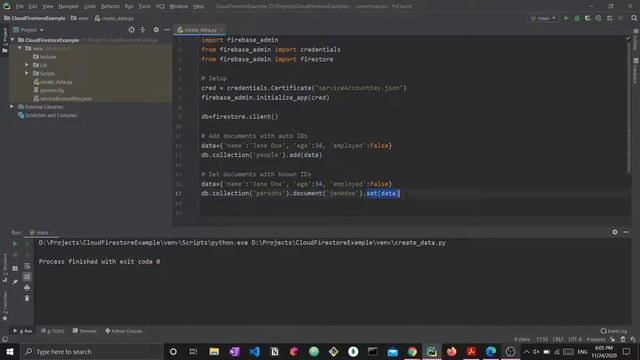The image size is (640, 360).
Task: Print the Run console output
Action: (x=27, y=287)
